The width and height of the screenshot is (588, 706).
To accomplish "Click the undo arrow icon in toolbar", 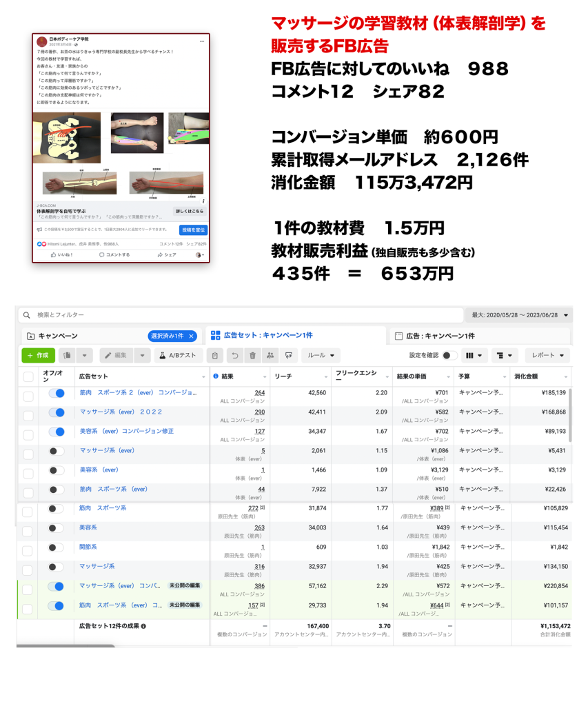I will [234, 356].
